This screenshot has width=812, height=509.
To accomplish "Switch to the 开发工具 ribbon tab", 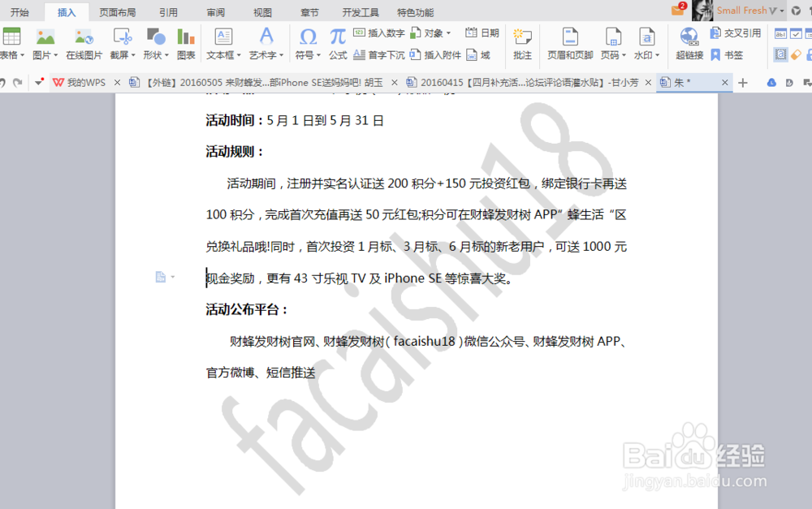I will pyautogui.click(x=361, y=12).
